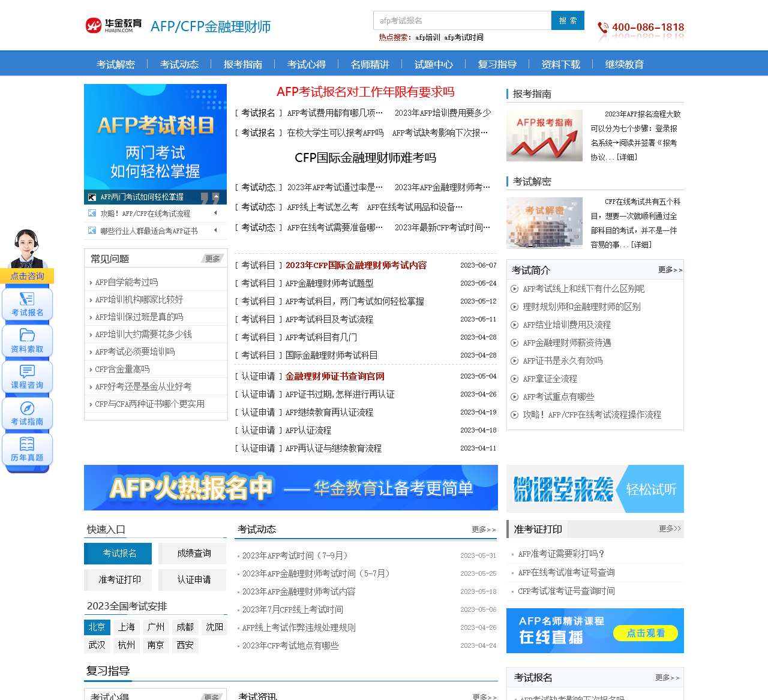Click the 华金教育 logo

pyautogui.click(x=114, y=25)
